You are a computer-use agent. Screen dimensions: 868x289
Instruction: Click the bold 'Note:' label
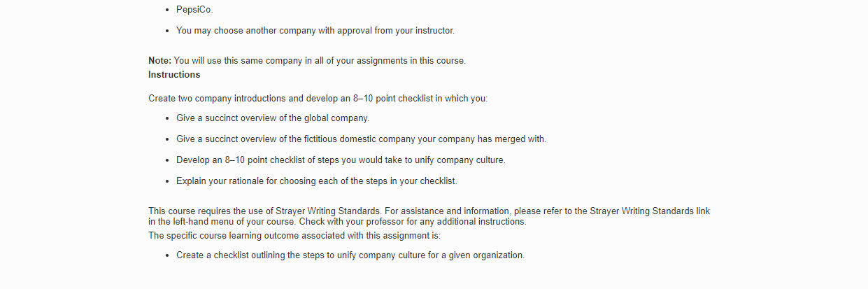pos(159,61)
